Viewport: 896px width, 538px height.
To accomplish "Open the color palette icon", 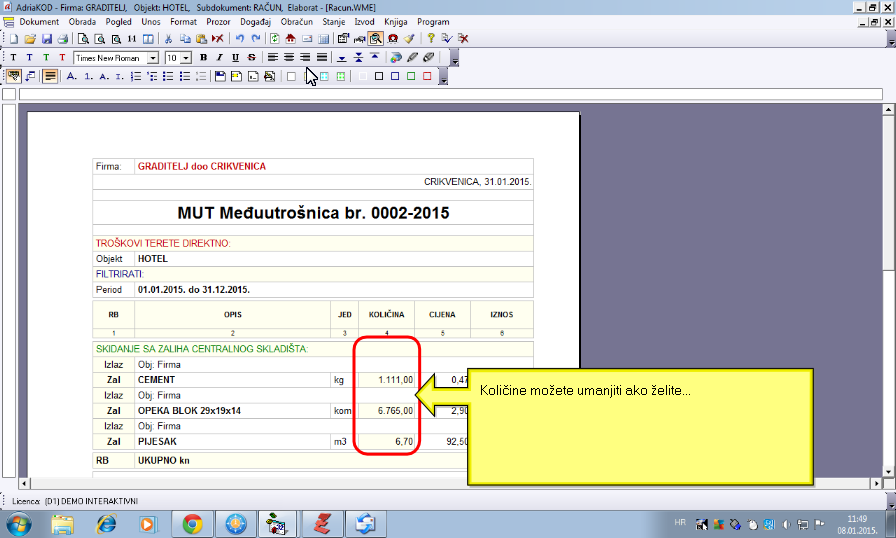I will tap(396, 58).
